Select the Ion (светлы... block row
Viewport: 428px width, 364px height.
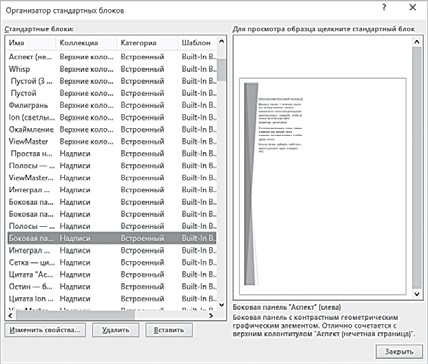(112, 117)
